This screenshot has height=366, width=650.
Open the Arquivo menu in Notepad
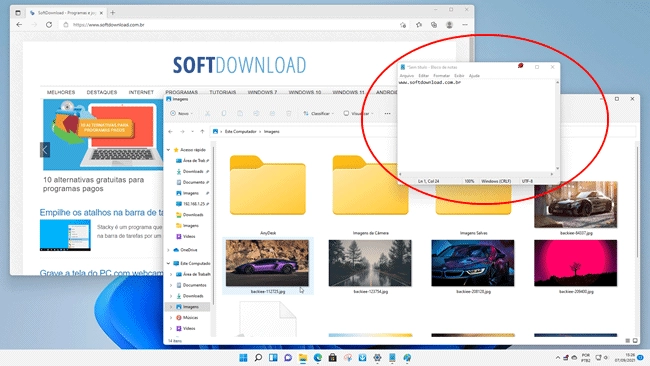click(x=407, y=76)
